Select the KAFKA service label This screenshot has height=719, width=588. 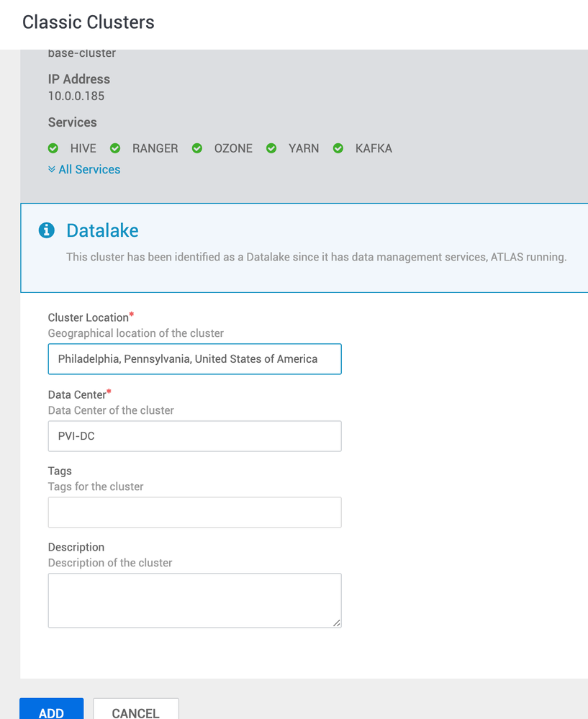pyautogui.click(x=374, y=148)
